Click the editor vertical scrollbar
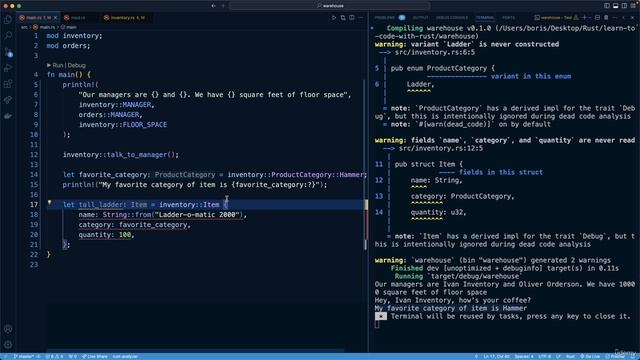640x360 pixels. pos(365,164)
